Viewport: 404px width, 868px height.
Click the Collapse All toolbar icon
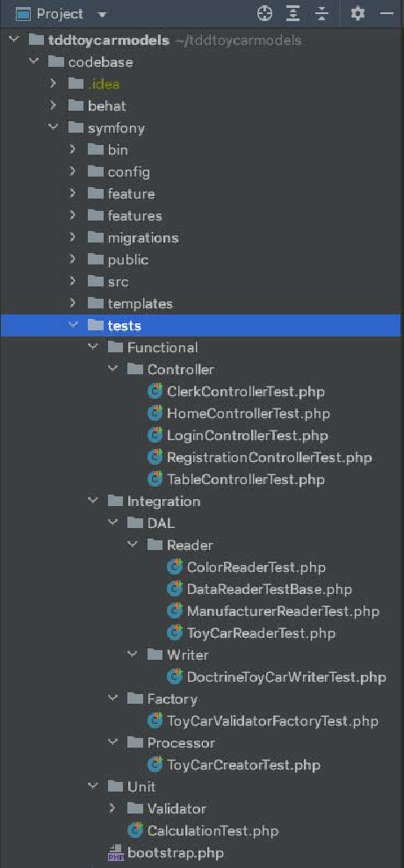click(321, 14)
